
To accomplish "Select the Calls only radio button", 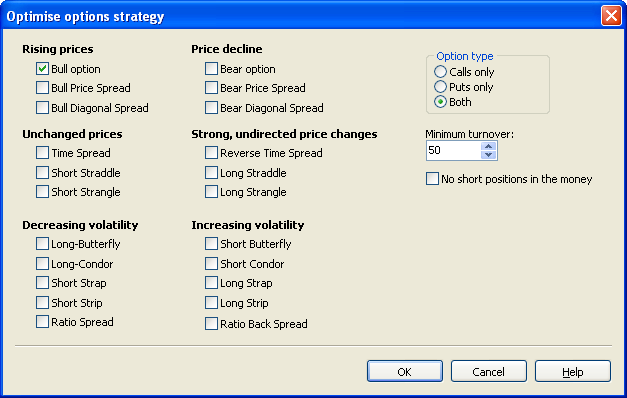I will click(440, 72).
